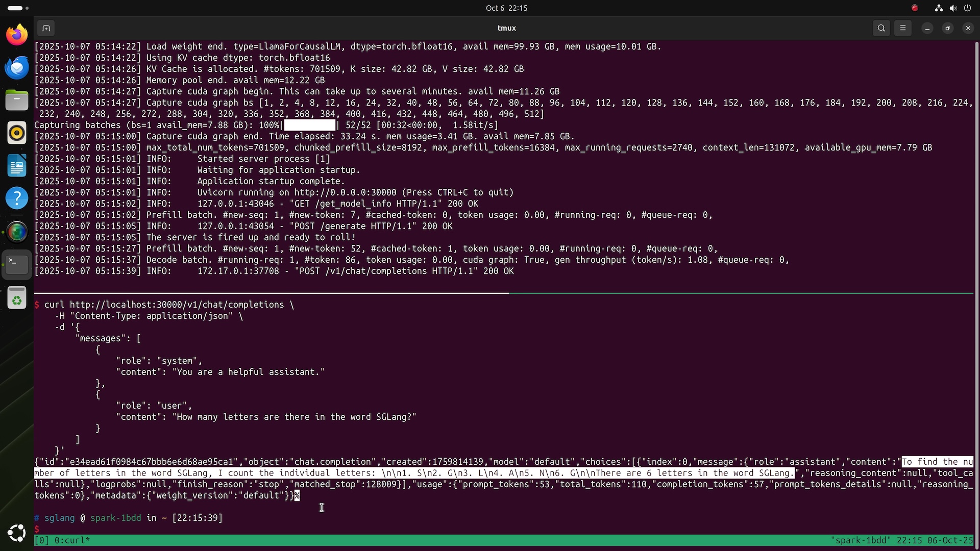
Task: Open the system volume menu
Action: tap(953, 8)
